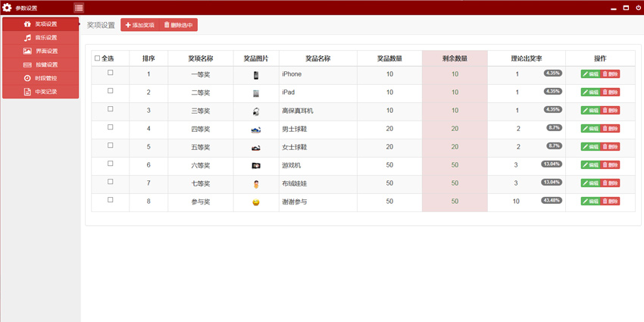Delete the 七等奖 布绒娃娃 row
This screenshot has width=644, height=322.
[x=611, y=183]
